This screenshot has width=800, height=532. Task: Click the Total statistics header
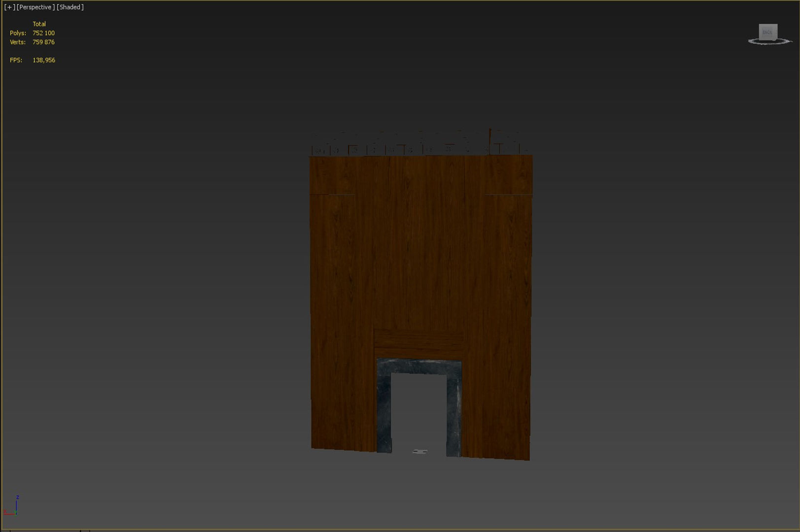click(39, 24)
